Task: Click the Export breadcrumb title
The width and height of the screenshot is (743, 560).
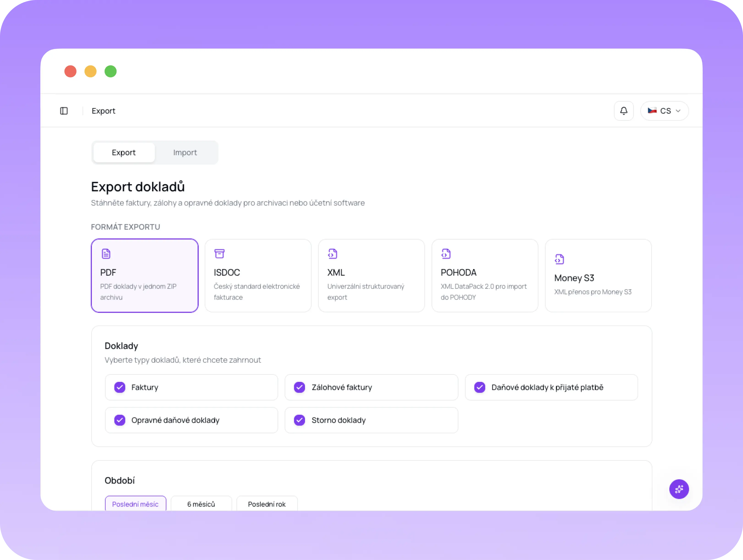Action: point(103,111)
